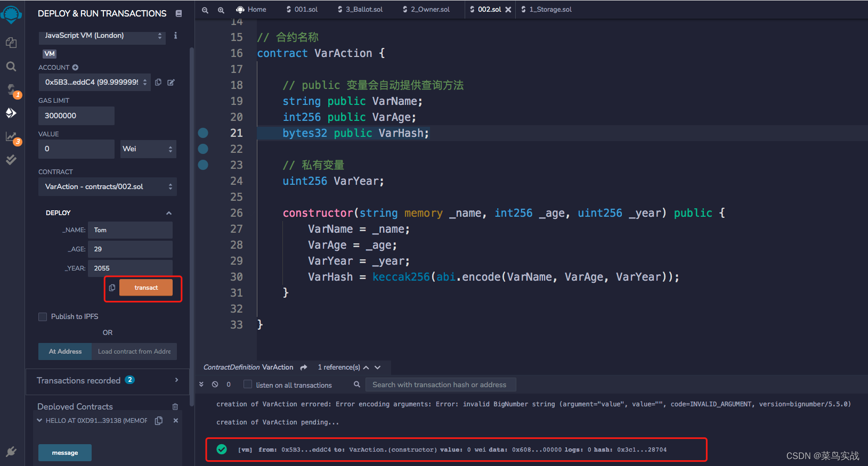Focus the GAS LIMIT input field
The height and width of the screenshot is (466, 868).
point(76,116)
